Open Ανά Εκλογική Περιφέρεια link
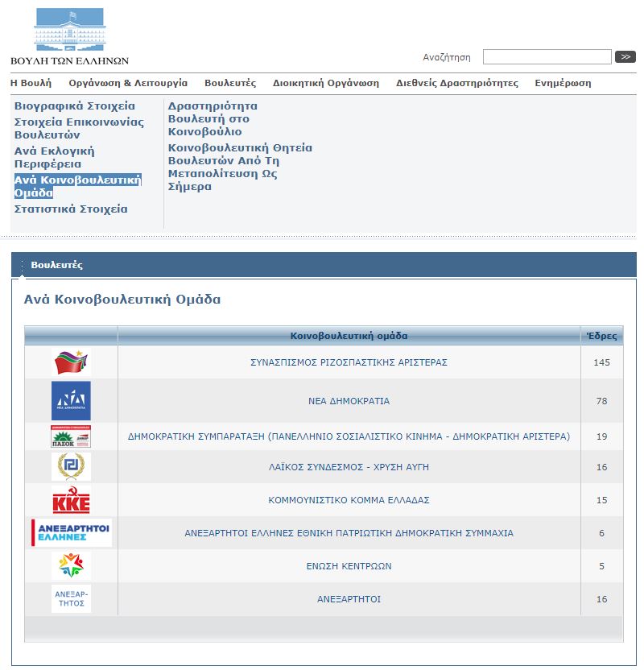 [x=54, y=157]
